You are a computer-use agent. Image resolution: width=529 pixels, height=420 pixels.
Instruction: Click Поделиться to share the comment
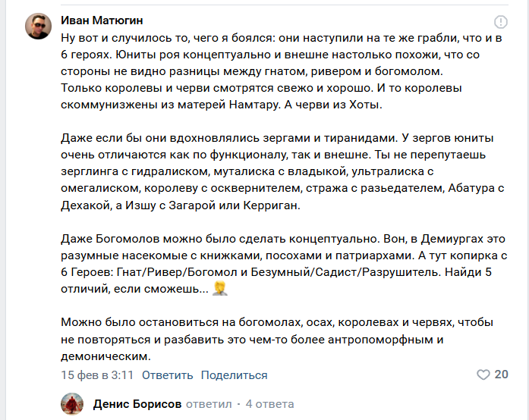coord(234,375)
